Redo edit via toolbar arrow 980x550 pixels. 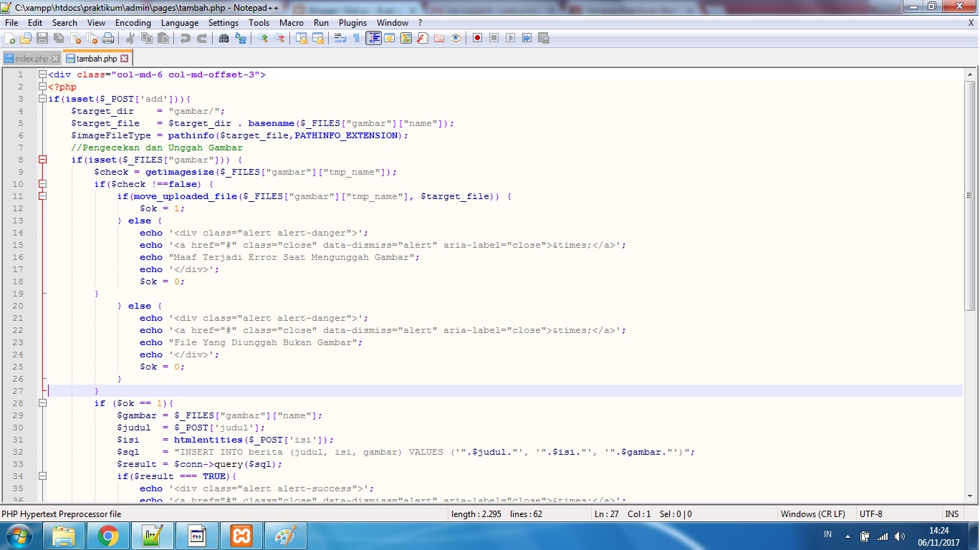coord(202,38)
